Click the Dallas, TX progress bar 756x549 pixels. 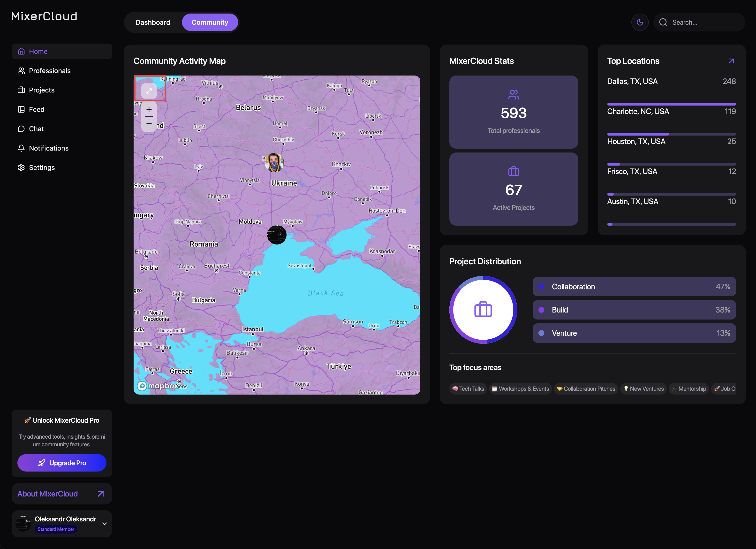coord(671,104)
